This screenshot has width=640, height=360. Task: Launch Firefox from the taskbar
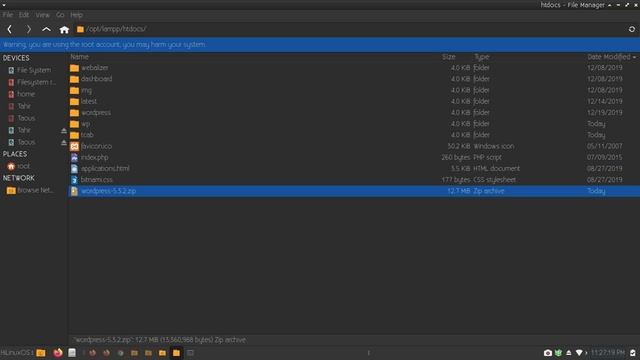[58, 353]
